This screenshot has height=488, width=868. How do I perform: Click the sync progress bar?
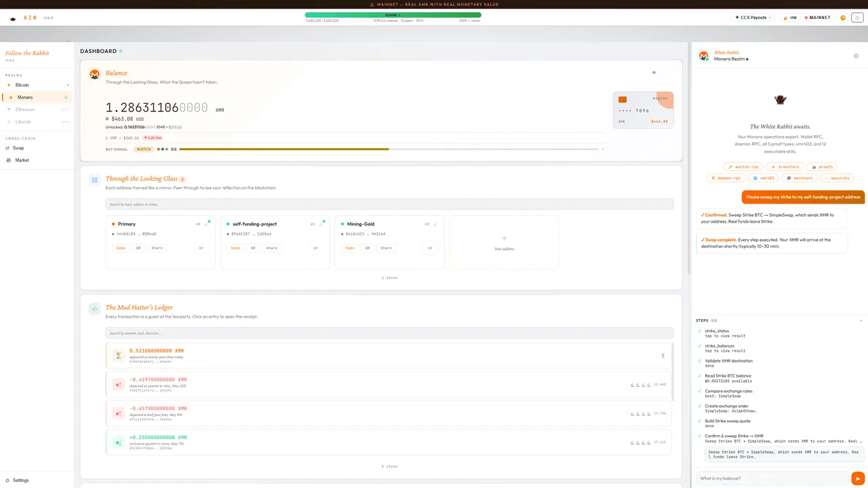(x=393, y=14)
